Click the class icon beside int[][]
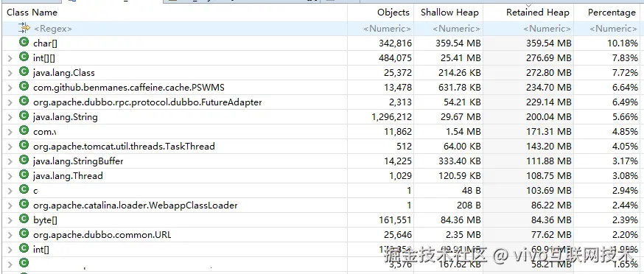Image resolution: width=644 pixels, height=274 pixels. [x=24, y=57]
